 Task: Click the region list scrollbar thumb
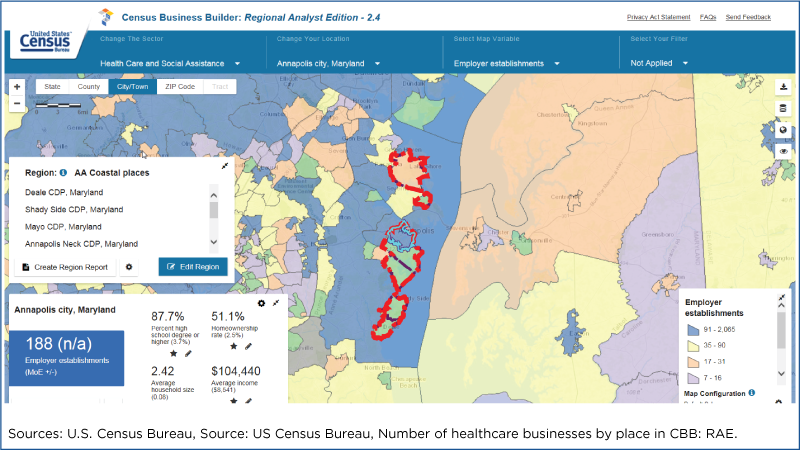point(214,210)
